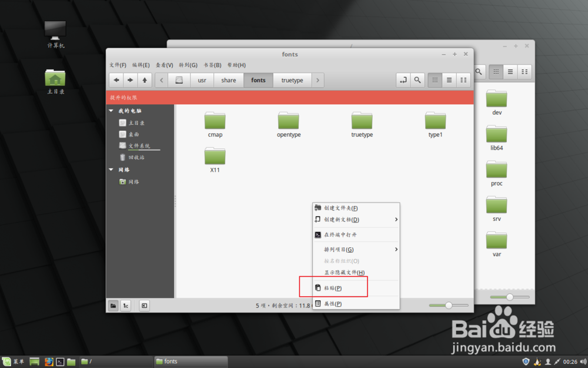Open the 文件 menu
Screen dimensions: 588x368
pos(117,65)
